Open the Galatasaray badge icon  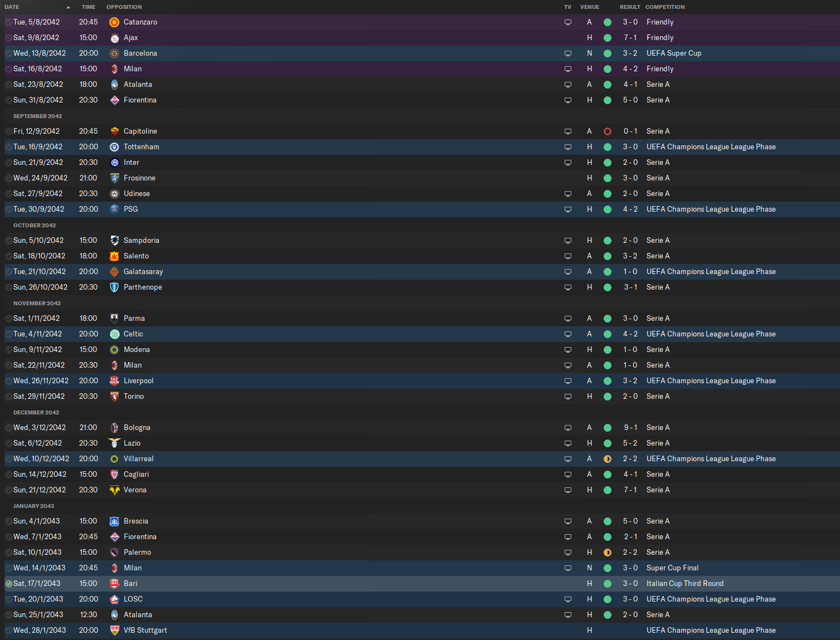[x=114, y=272]
